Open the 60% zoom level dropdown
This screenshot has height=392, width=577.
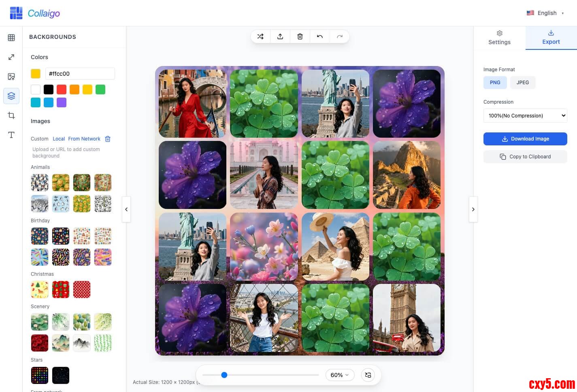(x=340, y=375)
